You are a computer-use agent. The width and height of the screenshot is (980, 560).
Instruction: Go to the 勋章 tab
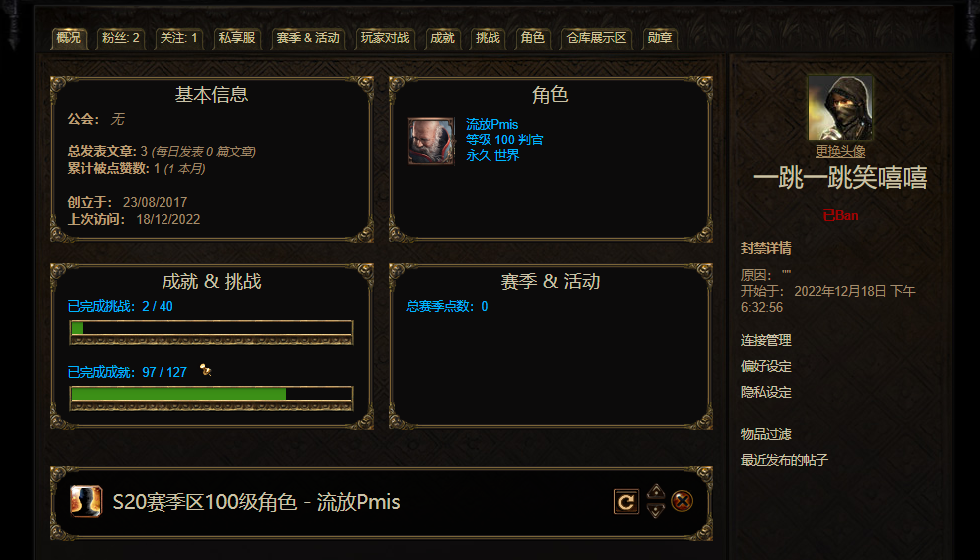(x=660, y=38)
